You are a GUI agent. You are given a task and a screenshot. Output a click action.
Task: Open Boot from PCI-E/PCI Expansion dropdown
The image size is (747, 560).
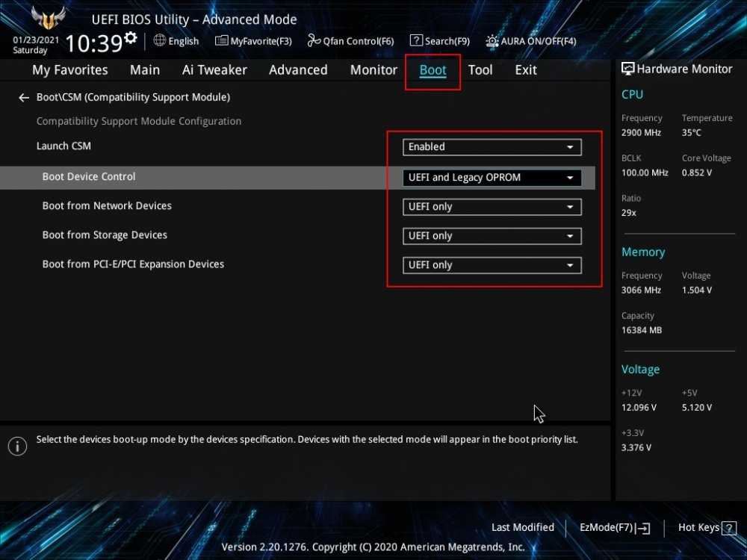coord(492,265)
